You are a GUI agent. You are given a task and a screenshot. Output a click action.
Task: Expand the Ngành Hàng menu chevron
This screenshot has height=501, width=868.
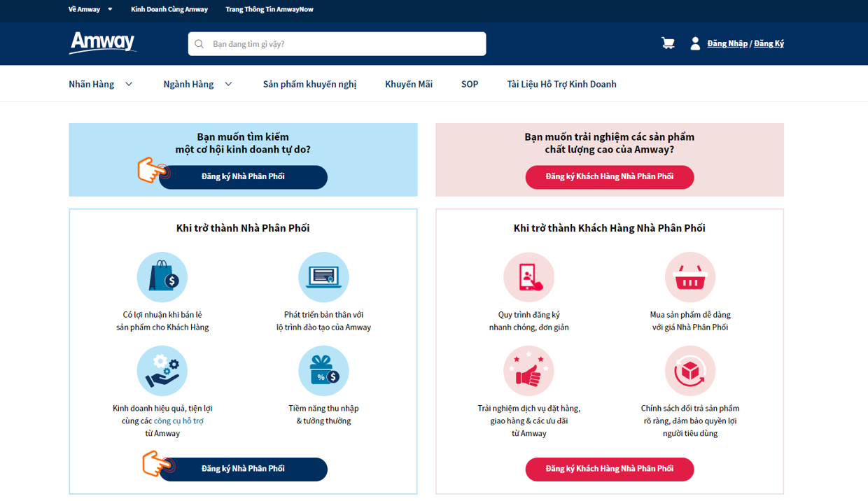(x=228, y=84)
